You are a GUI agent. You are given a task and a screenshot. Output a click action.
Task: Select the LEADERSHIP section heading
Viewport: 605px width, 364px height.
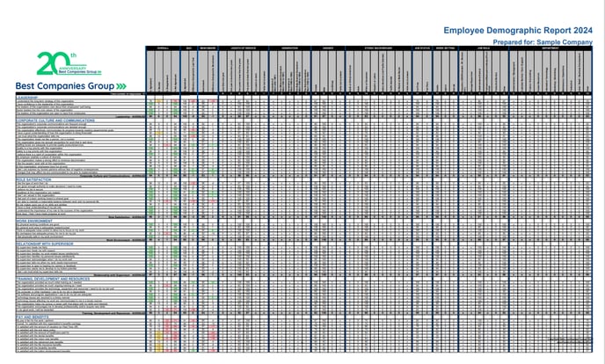pos(27,98)
